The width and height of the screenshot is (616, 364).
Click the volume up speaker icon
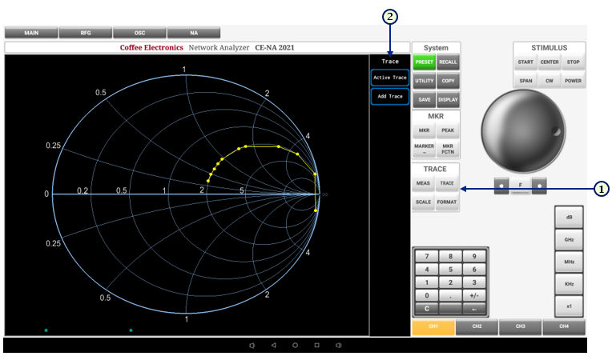(x=338, y=346)
